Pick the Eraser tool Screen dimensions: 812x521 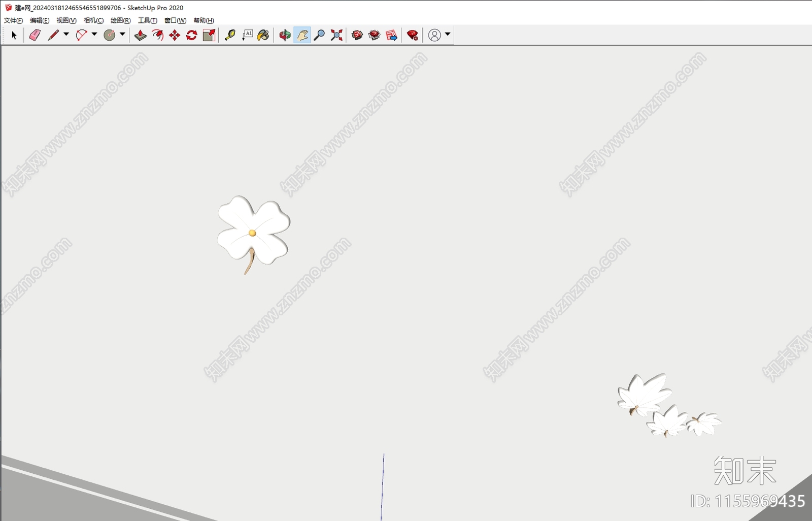(35, 35)
